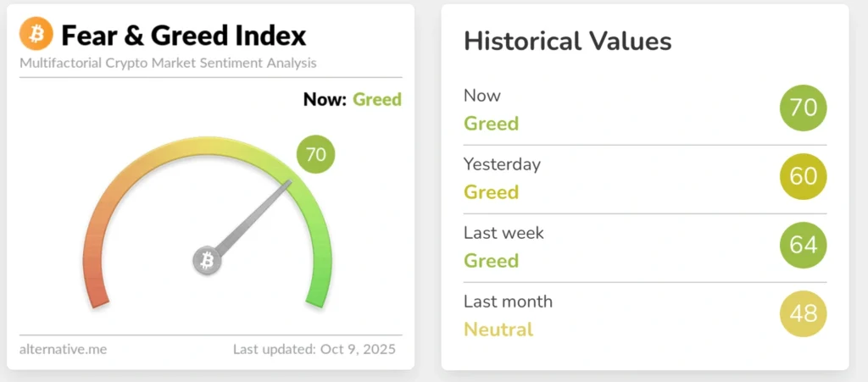Click the Last updated Oct 9, 2025 text
Screen dimensions: 868x382
314,349
